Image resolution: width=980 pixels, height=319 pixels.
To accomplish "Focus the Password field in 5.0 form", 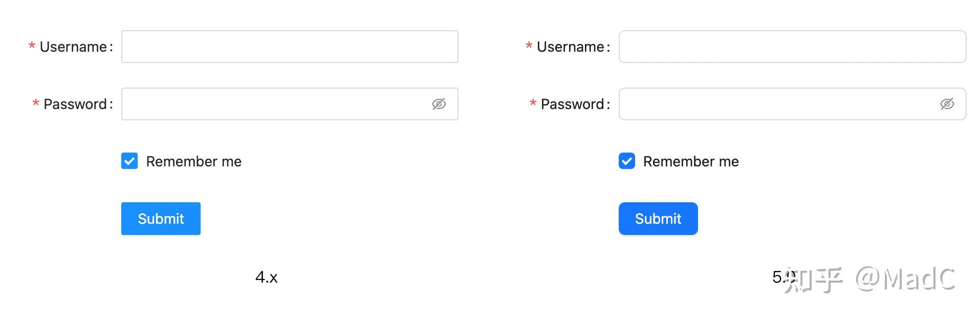I will point(792,104).
